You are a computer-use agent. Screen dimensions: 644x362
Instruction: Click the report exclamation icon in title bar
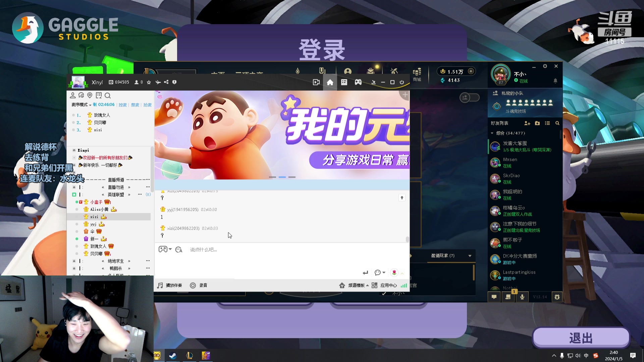pyautogui.click(x=174, y=82)
